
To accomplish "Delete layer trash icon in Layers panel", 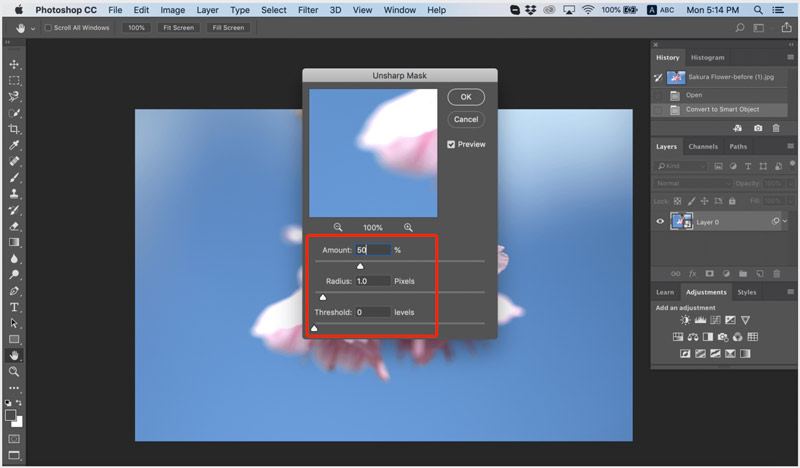I will pyautogui.click(x=777, y=274).
